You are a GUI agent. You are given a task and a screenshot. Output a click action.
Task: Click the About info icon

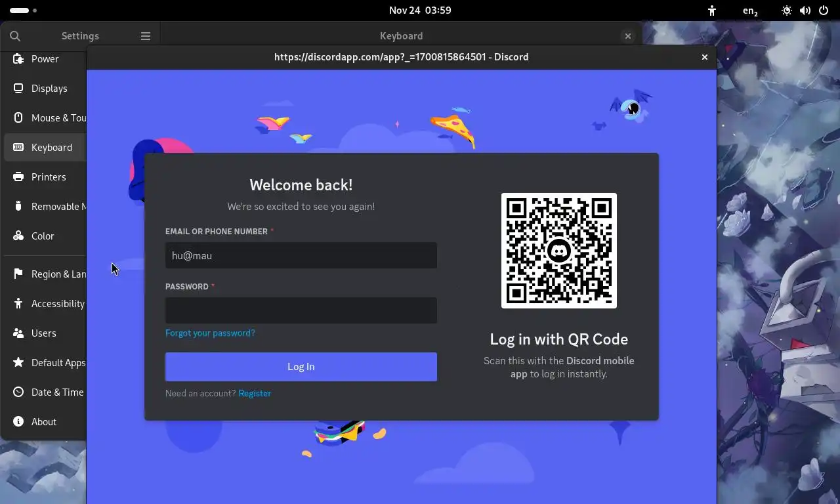coord(18,422)
